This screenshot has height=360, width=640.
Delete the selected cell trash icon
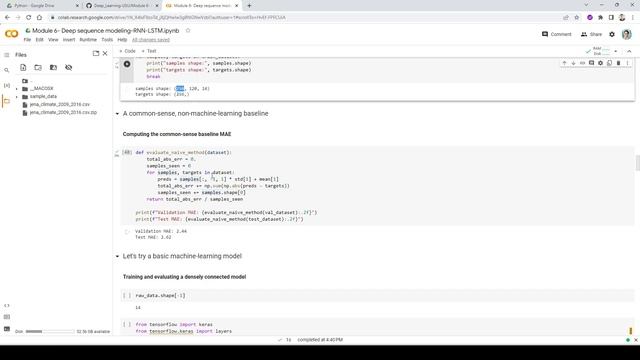618,63
